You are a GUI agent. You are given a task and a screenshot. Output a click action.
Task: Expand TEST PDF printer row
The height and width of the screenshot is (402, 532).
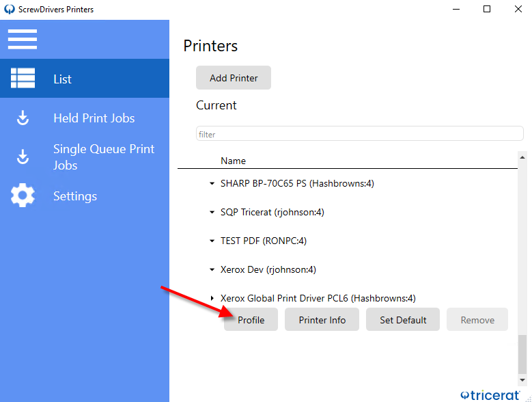(x=212, y=241)
